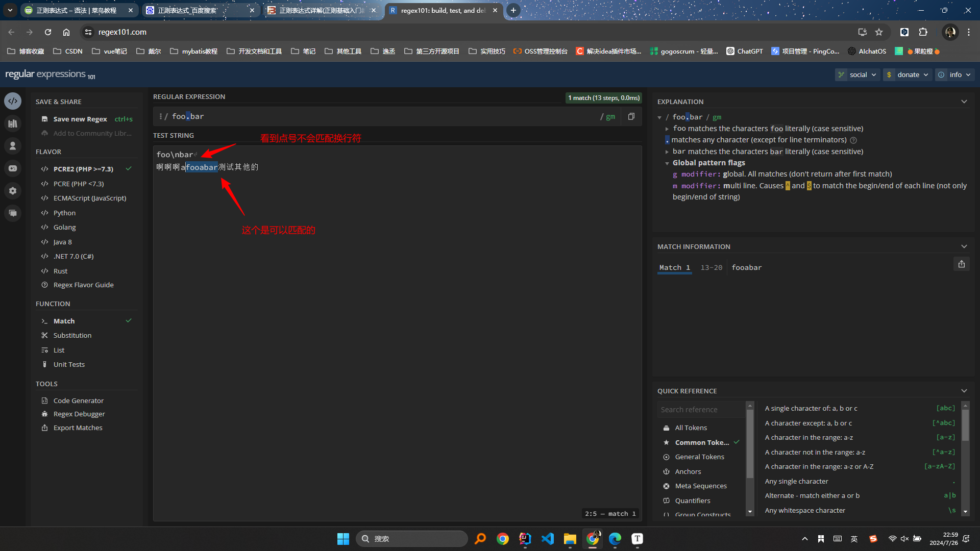Click the help icon beside line terminators
The width and height of the screenshot is (980, 551).
click(x=853, y=140)
